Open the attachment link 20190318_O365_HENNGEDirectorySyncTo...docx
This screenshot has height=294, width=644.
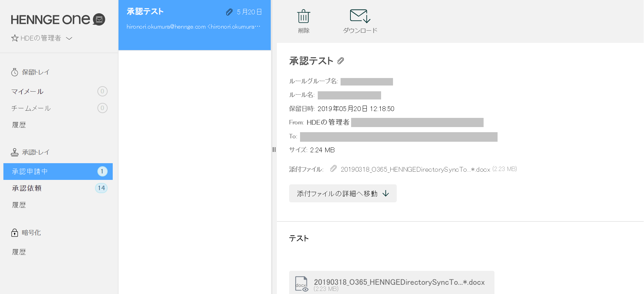[415, 169]
